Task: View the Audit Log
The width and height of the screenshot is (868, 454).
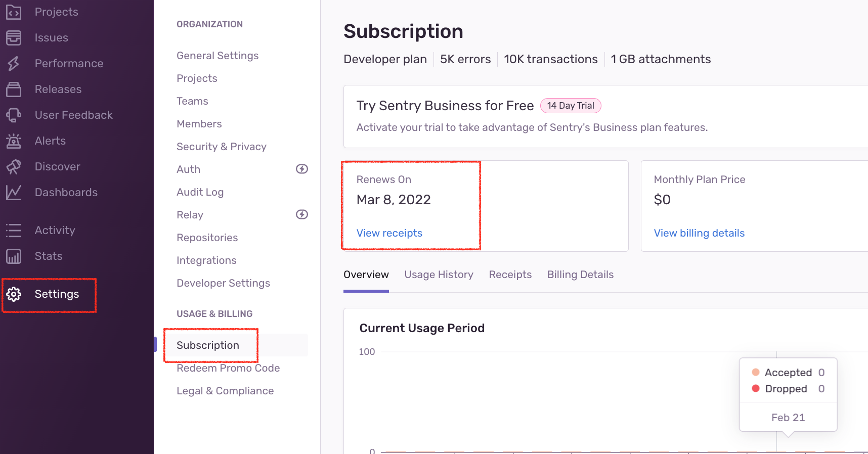Action: (x=200, y=192)
